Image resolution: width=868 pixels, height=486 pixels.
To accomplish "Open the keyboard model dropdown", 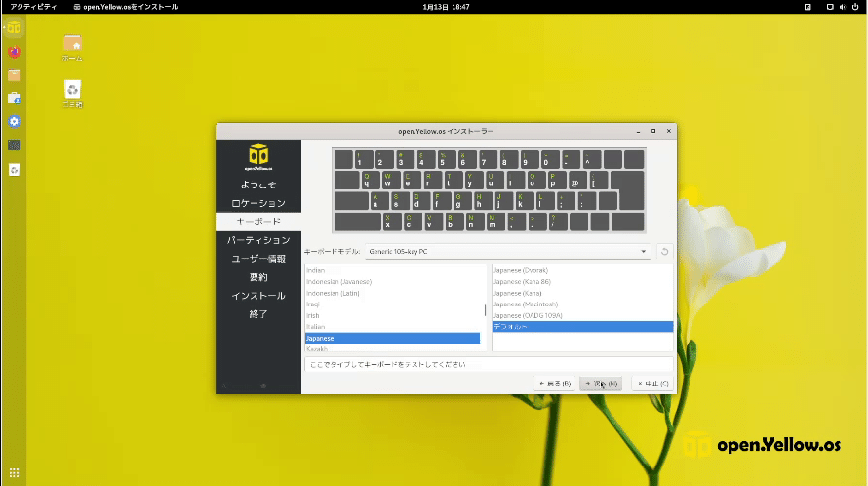I will (507, 251).
